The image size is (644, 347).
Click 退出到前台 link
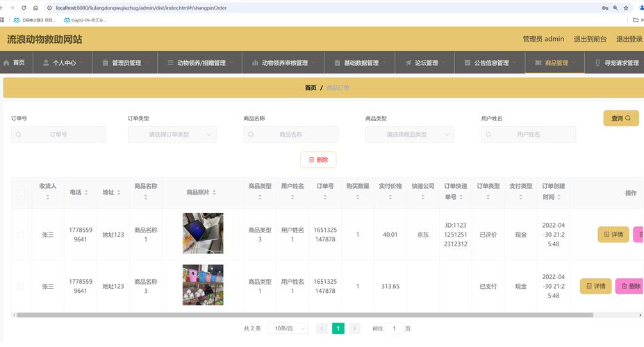[590, 39]
